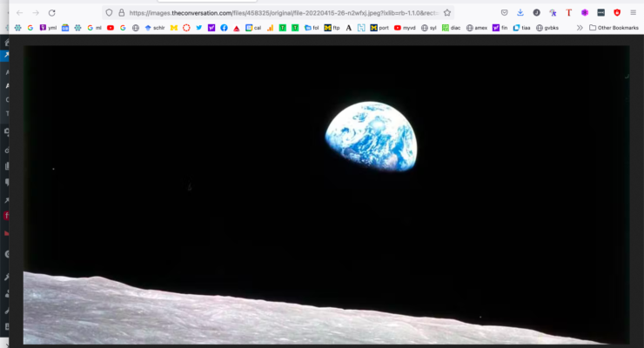Click the red T extension icon
Viewport: 644px width, 348px height.
coord(569,13)
